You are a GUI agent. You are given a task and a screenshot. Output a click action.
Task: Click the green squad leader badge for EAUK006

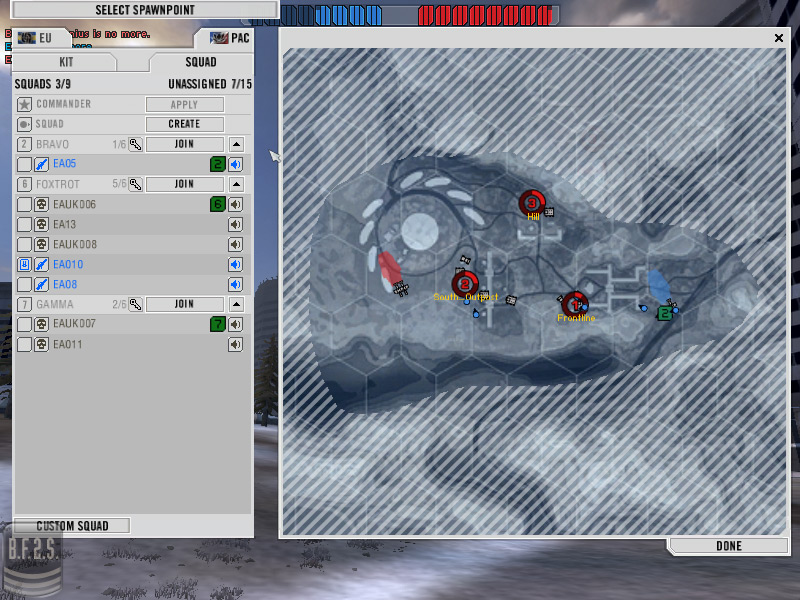218,204
